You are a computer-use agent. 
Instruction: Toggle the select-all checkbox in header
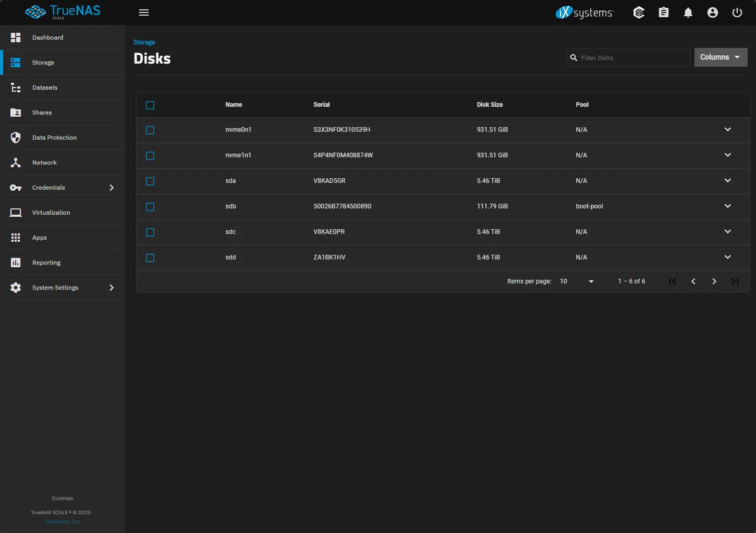pyautogui.click(x=150, y=105)
